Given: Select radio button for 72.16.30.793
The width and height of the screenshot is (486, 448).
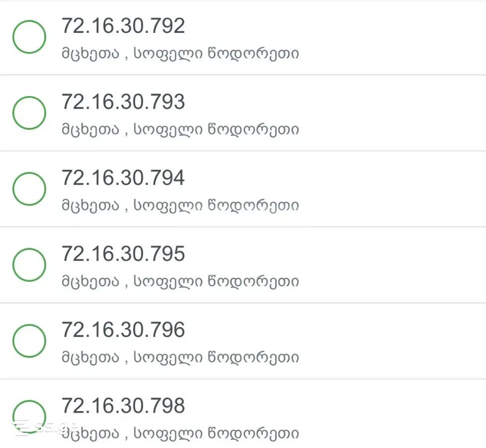Looking at the screenshot, I should pos(29,113).
